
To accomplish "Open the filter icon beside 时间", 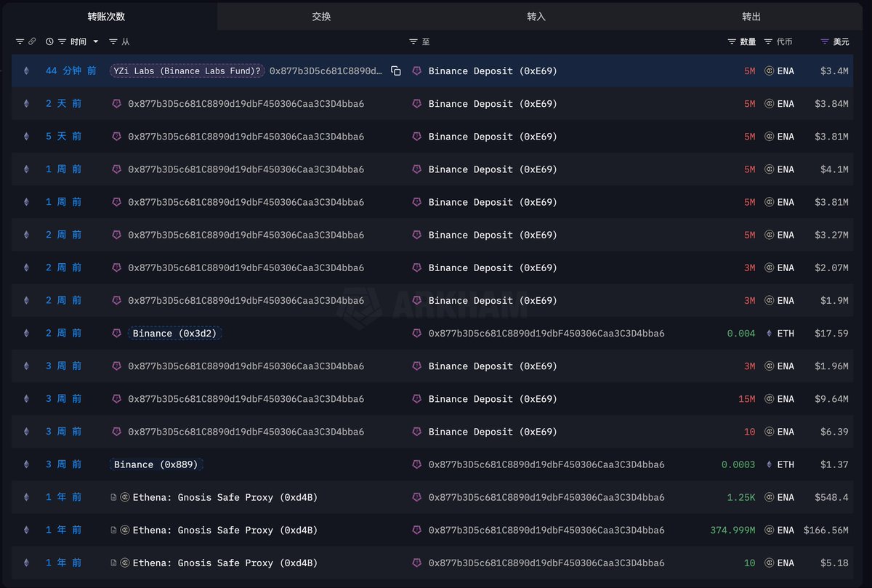I will point(62,42).
